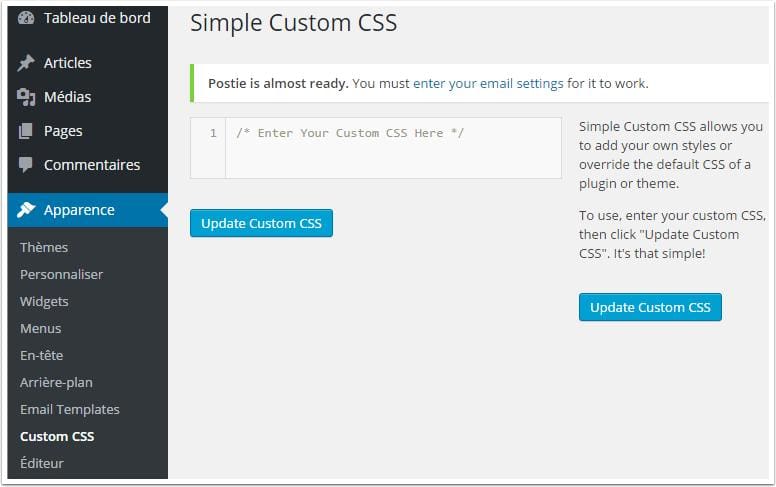Select the Custom CSS submenu entry
This screenshot has height=487, width=776.
pos(57,437)
